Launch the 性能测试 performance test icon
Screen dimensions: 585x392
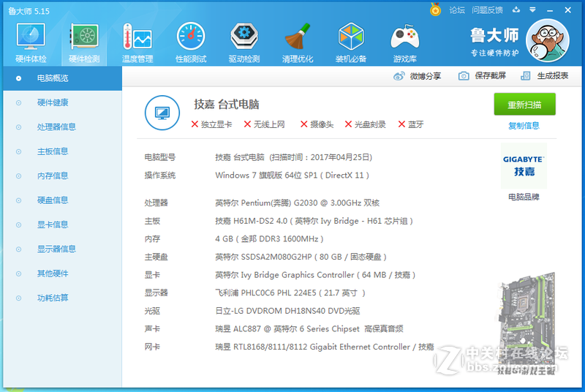[x=191, y=42]
